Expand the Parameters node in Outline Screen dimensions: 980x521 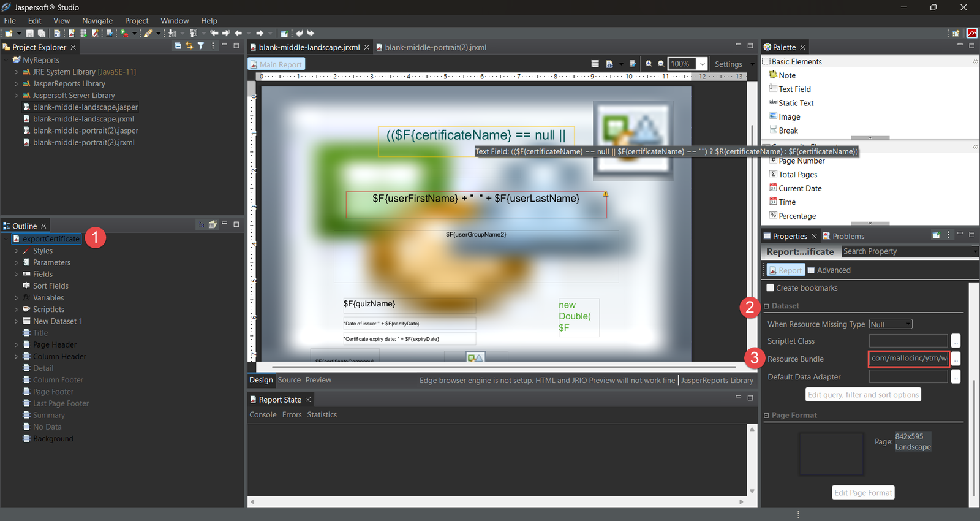click(x=17, y=263)
